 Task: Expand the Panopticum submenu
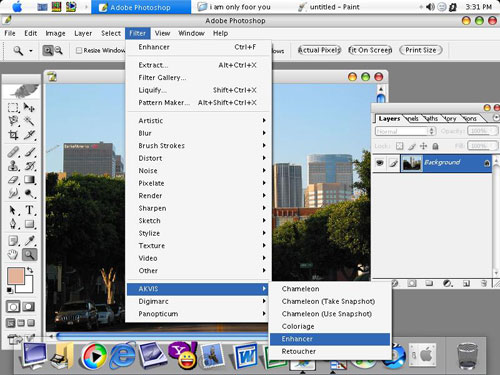click(198, 314)
